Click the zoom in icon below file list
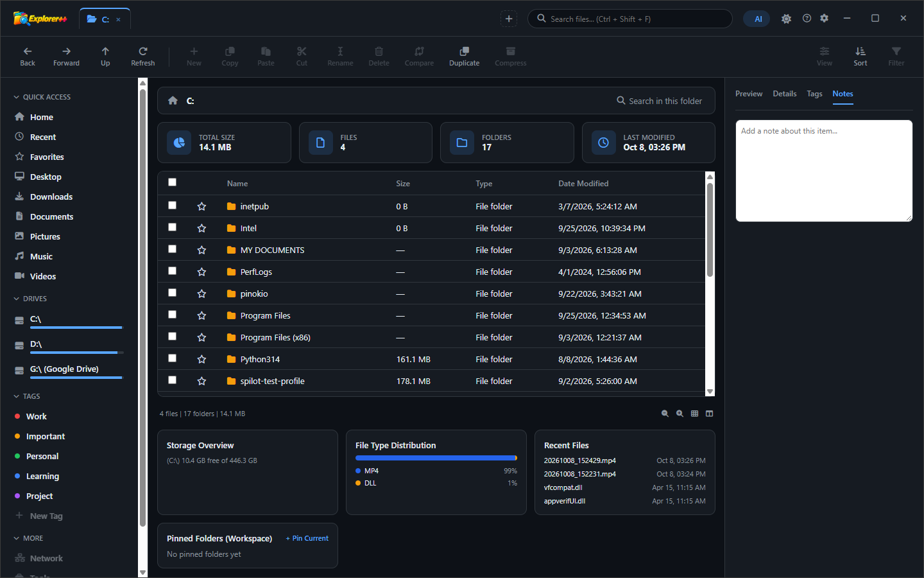The height and width of the screenshot is (578, 924). [680, 414]
